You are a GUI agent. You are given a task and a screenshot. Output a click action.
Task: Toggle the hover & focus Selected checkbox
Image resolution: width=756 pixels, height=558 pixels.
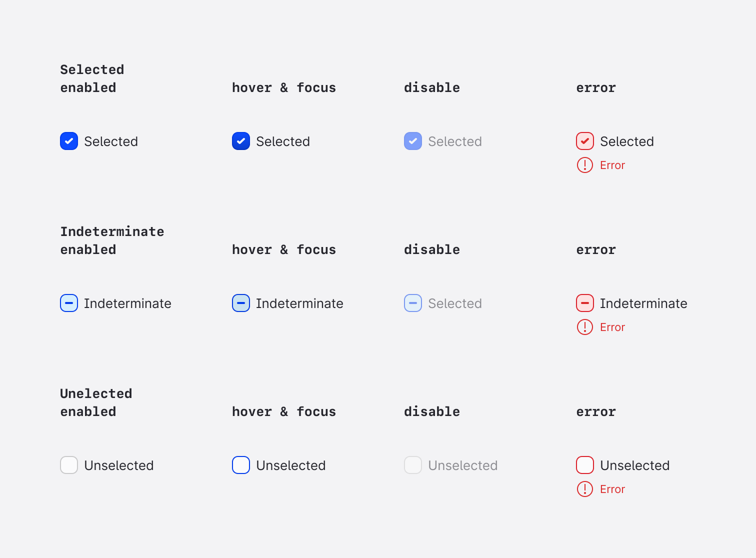241,141
